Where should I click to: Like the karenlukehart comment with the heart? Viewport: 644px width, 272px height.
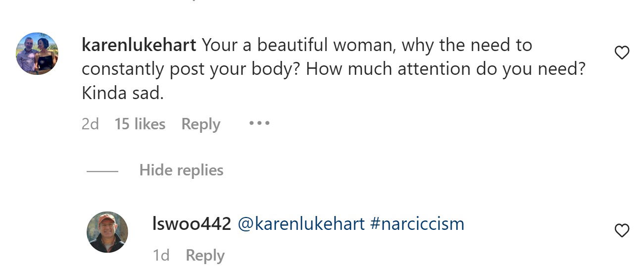pyautogui.click(x=621, y=53)
